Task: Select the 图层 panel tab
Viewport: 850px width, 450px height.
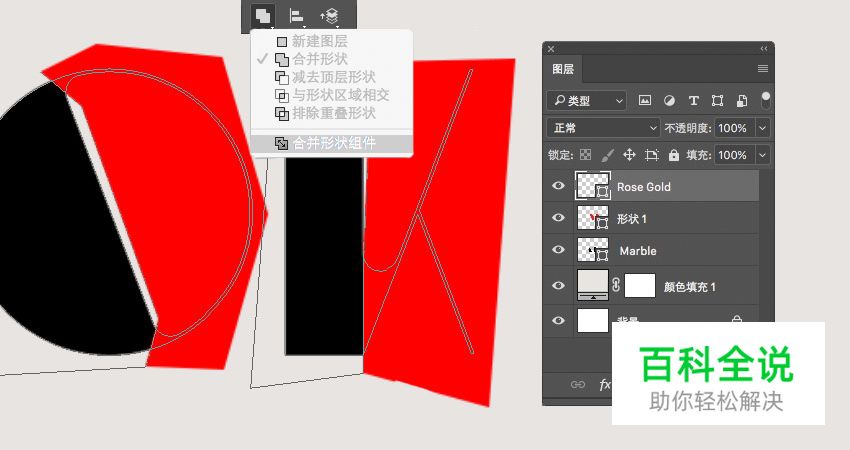Action: tap(563, 69)
